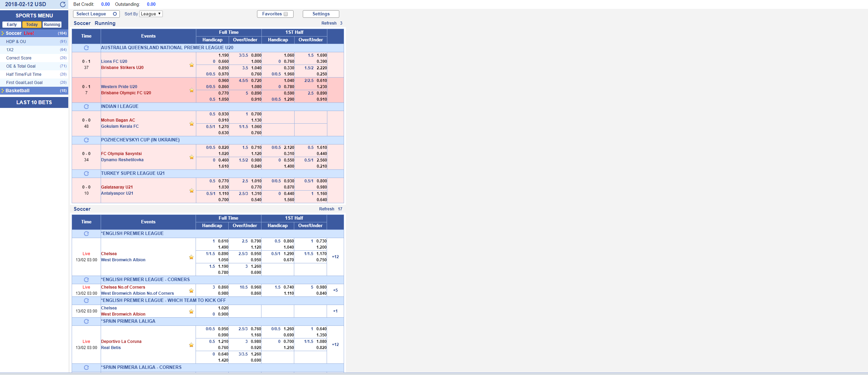Image resolution: width=868 pixels, height=375 pixels.
Task: Toggle the Favorites checkbox
Action: 286,14
